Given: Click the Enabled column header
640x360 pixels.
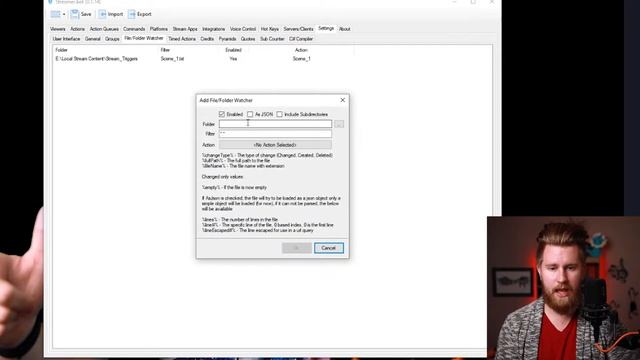Looking at the screenshot, I should pos(233,50).
